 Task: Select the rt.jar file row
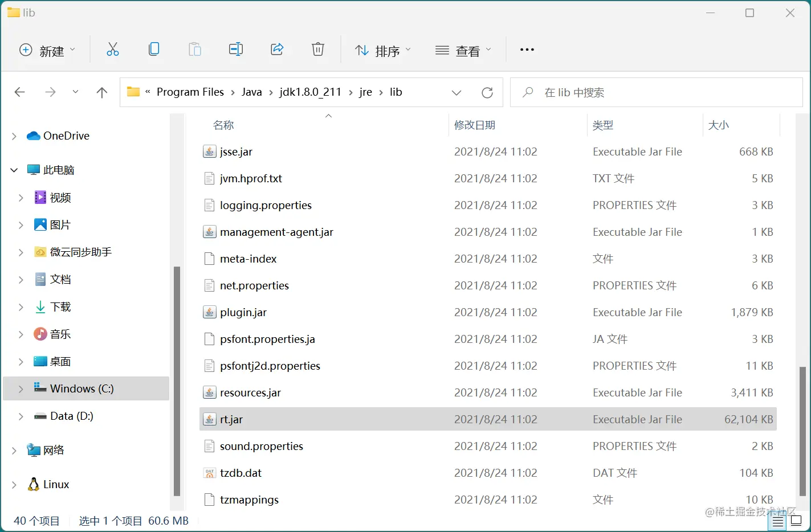pyautogui.click(x=488, y=419)
